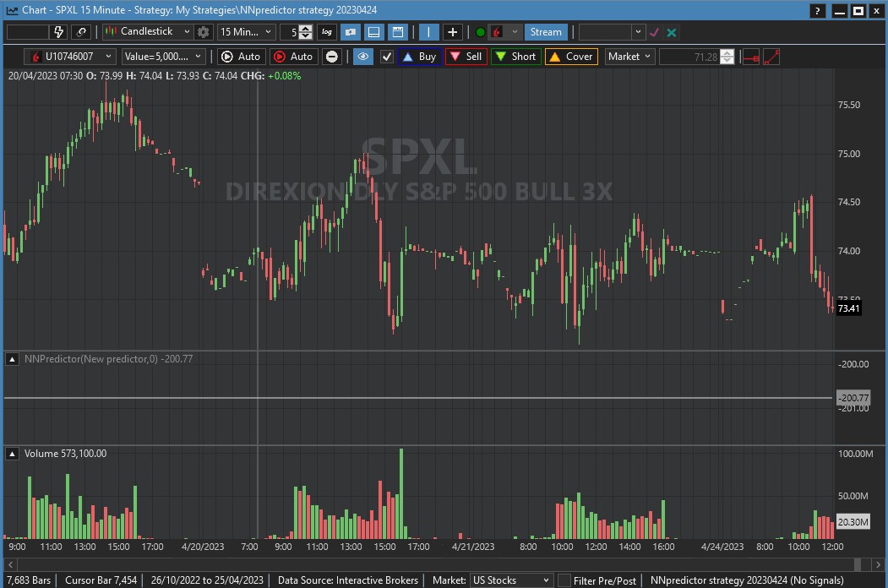The width and height of the screenshot is (888, 588).
Task: Click the 7,683 Bars status text
Action: [29, 580]
